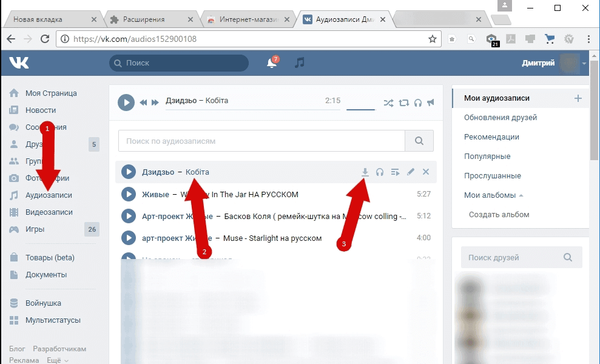Viewport: 600px width, 364px height.
Task: Reload the page
Action: point(45,39)
